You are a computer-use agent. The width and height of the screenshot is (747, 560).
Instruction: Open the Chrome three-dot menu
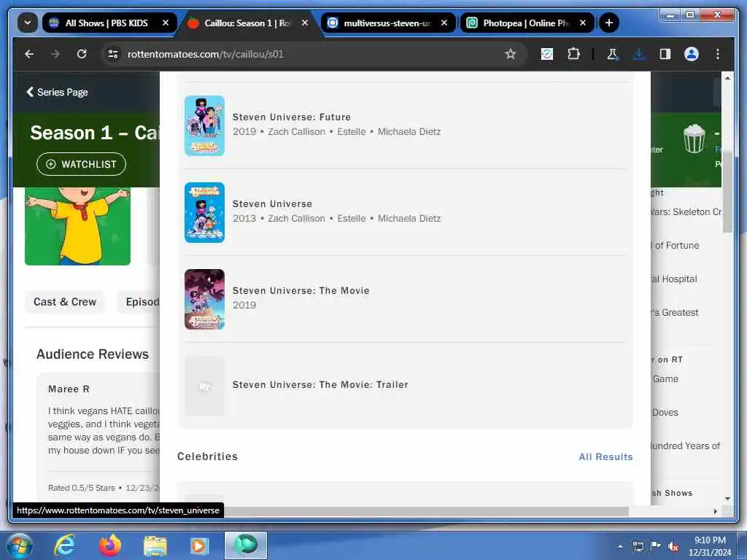pos(718,54)
